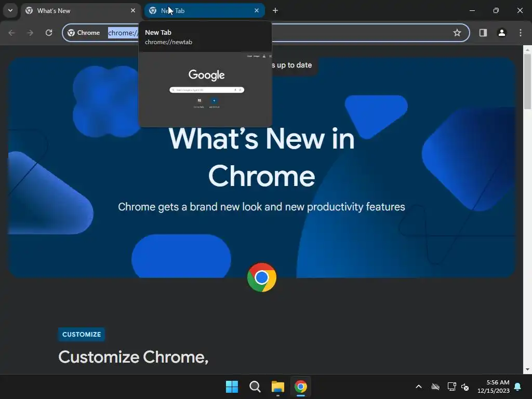Open the profile avatar menu
Image resolution: width=532 pixels, height=399 pixels.
pyautogui.click(x=502, y=33)
